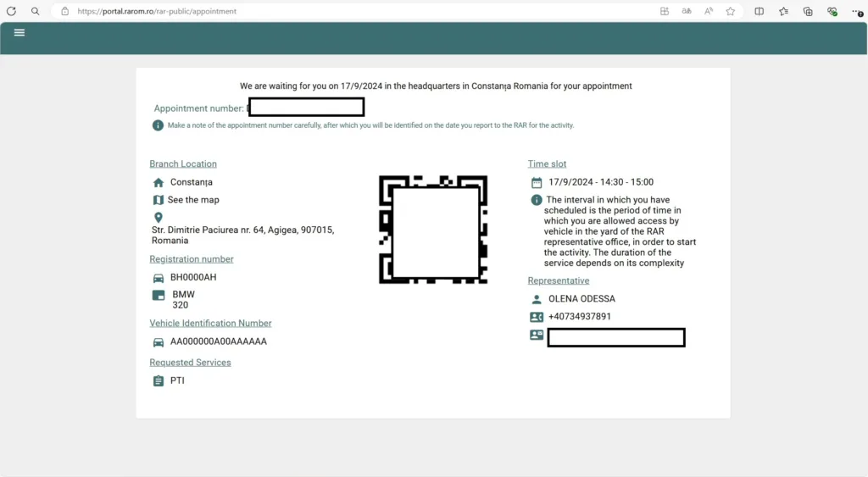
Task: Click the site info padlock icon
Action: click(x=64, y=11)
